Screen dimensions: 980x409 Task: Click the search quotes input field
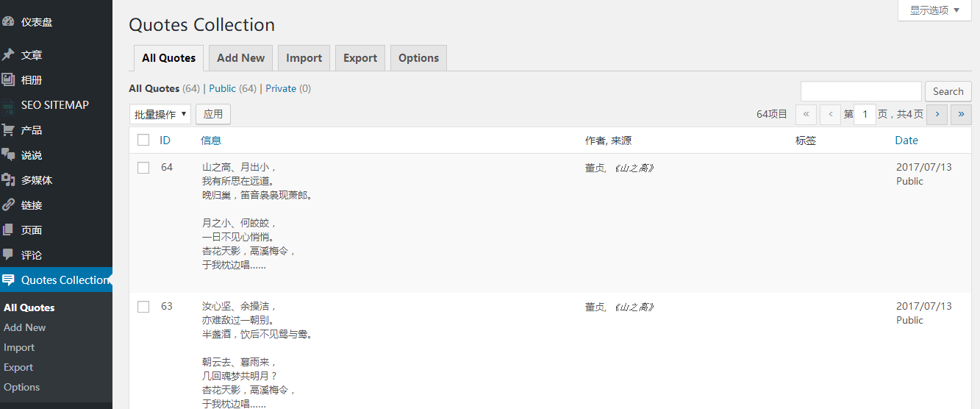pos(861,91)
